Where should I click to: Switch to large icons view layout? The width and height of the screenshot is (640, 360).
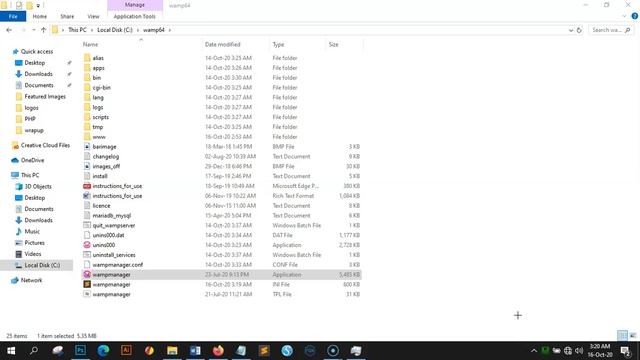(633, 336)
